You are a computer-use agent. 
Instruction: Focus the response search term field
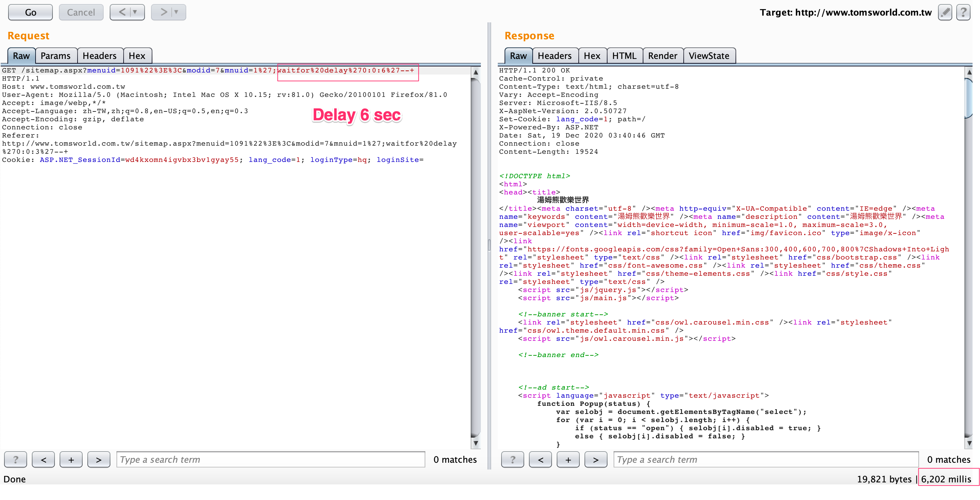(x=766, y=459)
